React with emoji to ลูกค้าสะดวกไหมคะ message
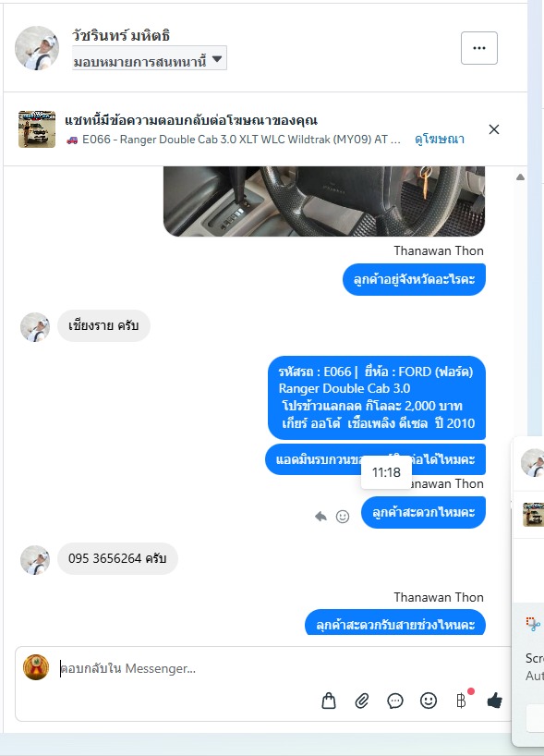The image size is (544, 756). pos(343,517)
